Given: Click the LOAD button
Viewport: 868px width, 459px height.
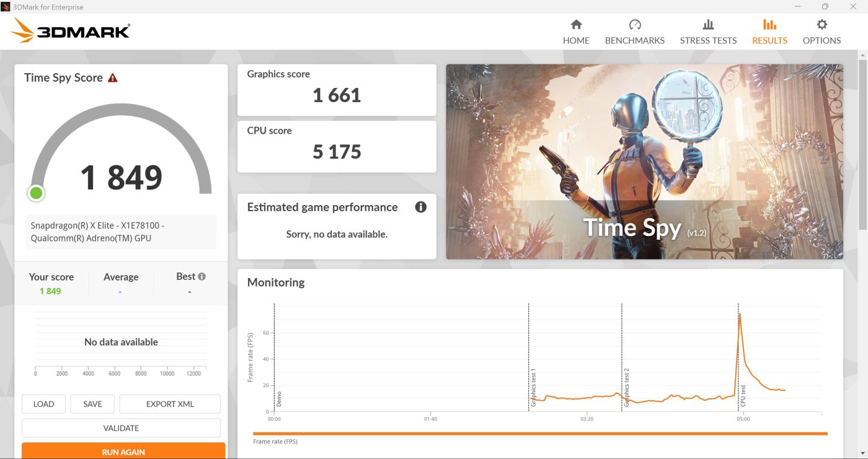Looking at the screenshot, I should (43, 404).
